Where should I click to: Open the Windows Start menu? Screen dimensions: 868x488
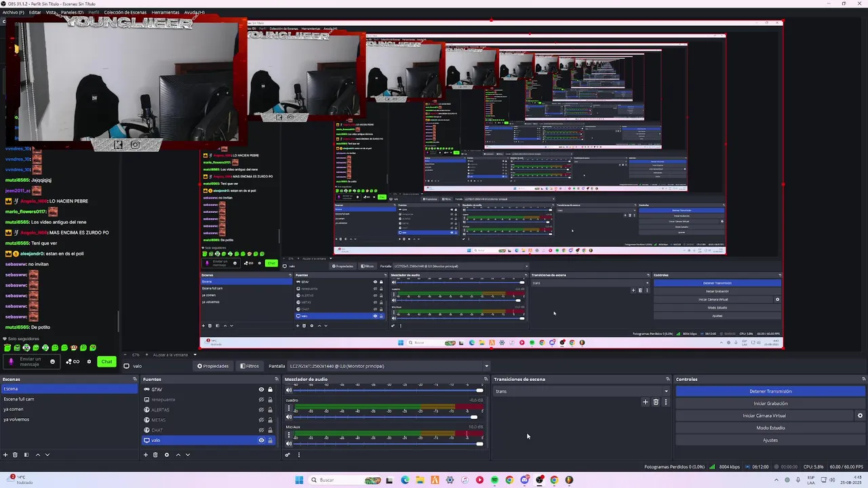(299, 480)
